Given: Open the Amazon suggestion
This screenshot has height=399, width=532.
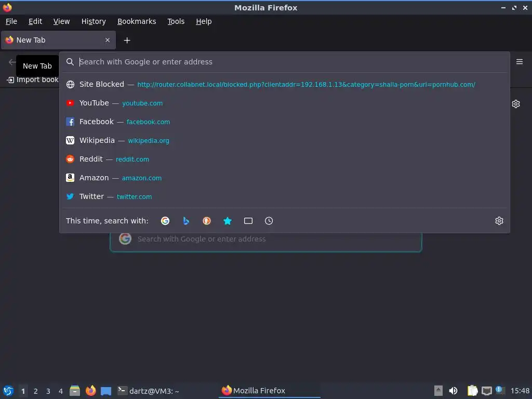Looking at the screenshot, I should coord(284,178).
